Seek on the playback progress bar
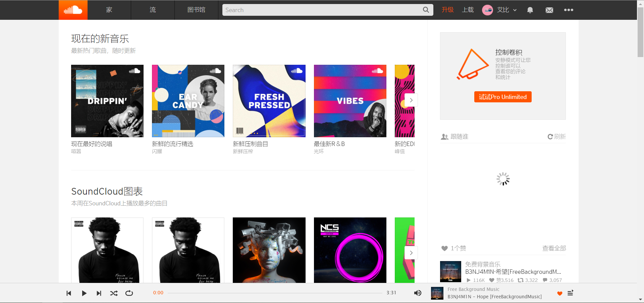The image size is (644, 303). (x=275, y=293)
